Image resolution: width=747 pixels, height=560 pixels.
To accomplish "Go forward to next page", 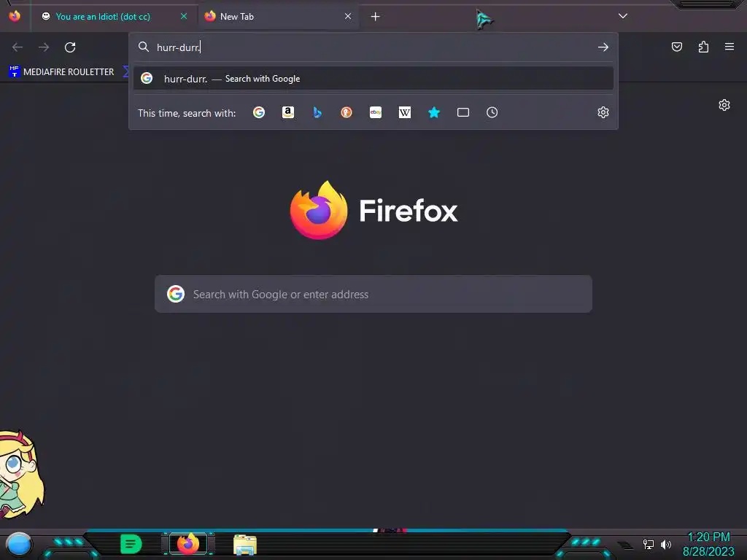I will point(44,47).
